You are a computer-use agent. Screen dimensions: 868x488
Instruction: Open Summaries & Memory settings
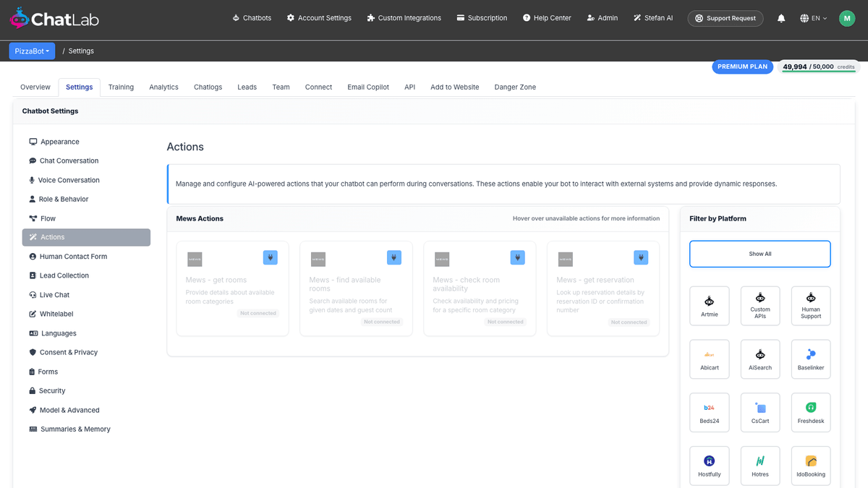(86, 429)
